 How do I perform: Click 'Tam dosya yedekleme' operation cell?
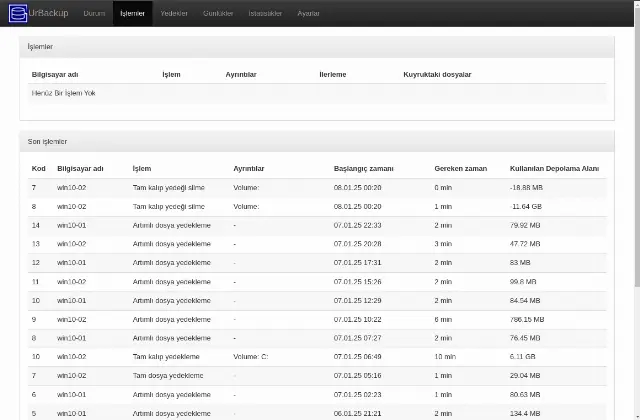pyautogui.click(x=168, y=376)
